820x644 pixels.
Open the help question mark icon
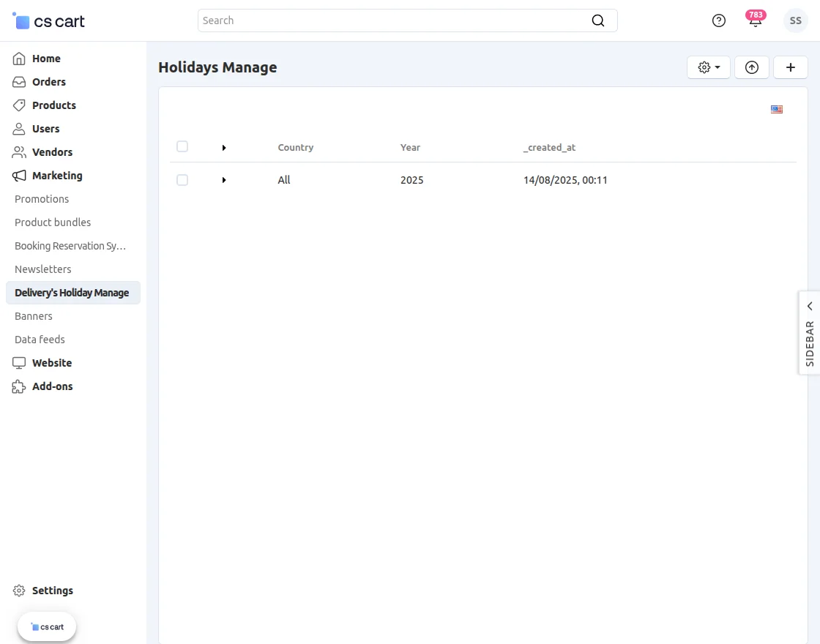click(718, 20)
